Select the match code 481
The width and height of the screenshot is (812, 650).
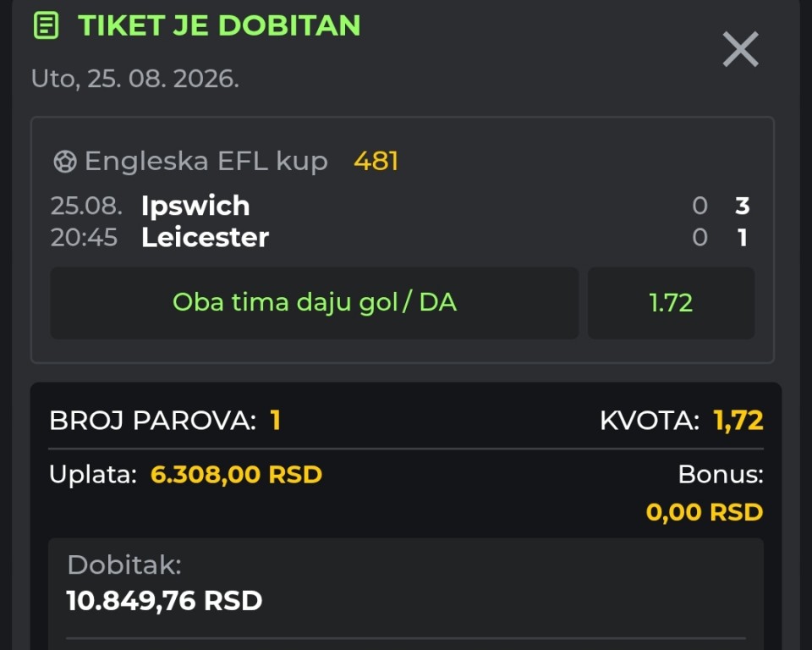[376, 161]
